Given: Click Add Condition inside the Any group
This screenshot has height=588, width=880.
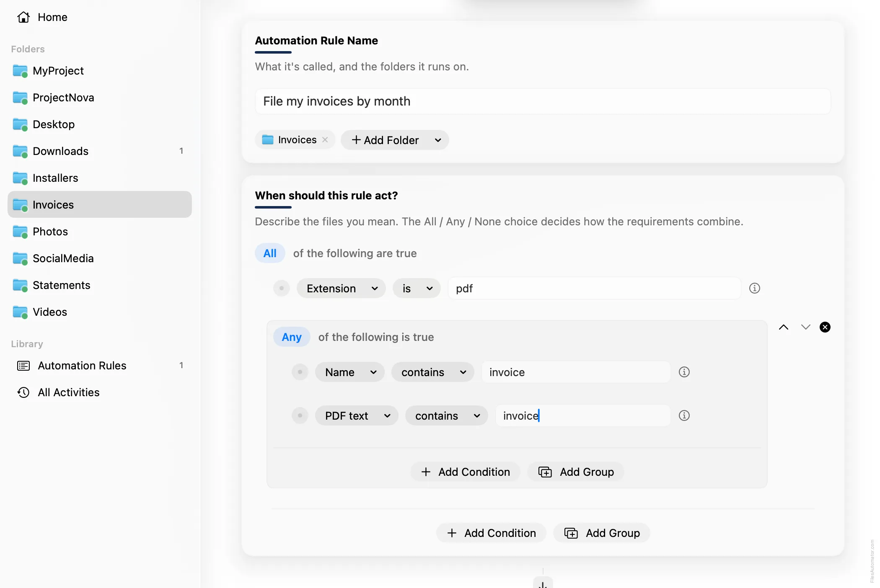Looking at the screenshot, I should [x=465, y=472].
